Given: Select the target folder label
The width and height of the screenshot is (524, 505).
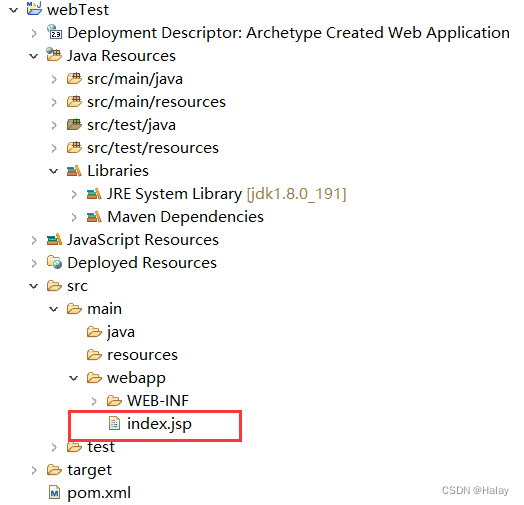Looking at the screenshot, I should click(x=90, y=471).
